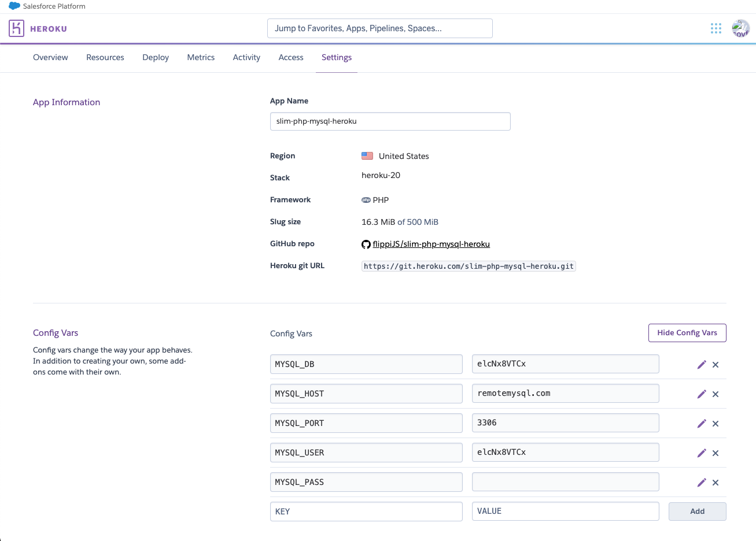
Task: Open the Metrics tab
Action: (x=201, y=57)
